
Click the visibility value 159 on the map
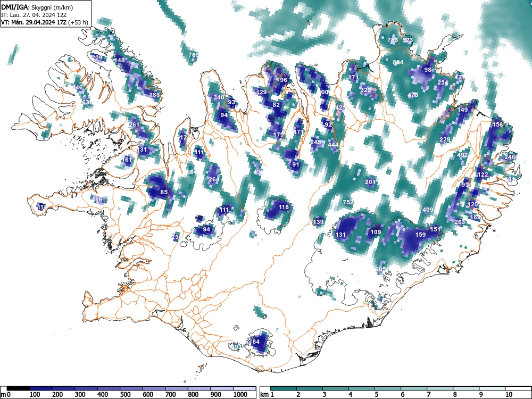[420, 235]
